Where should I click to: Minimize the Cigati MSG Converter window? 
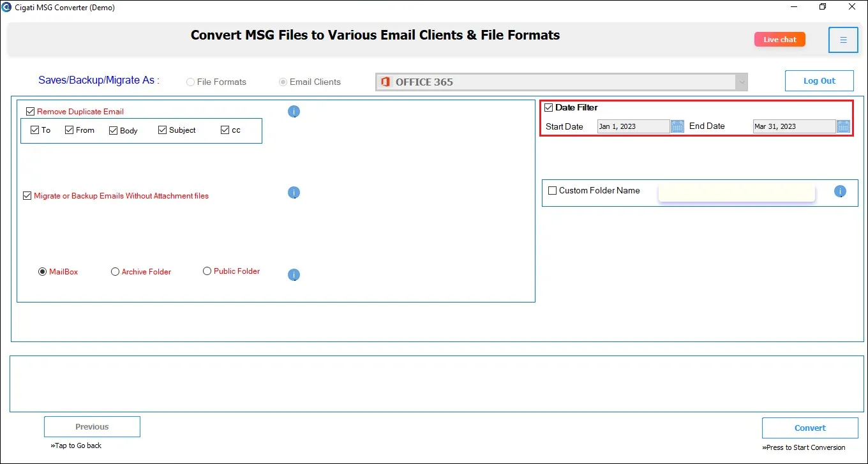[794, 7]
